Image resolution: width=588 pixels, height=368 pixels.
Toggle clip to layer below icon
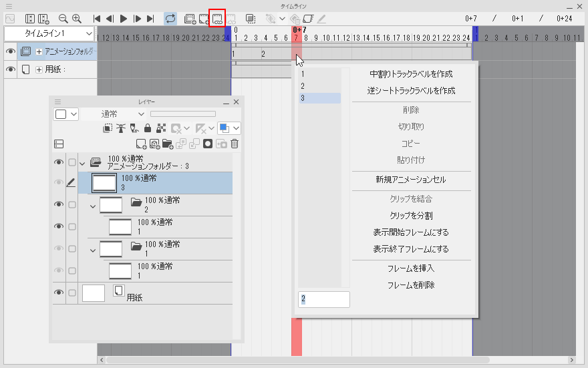108,128
